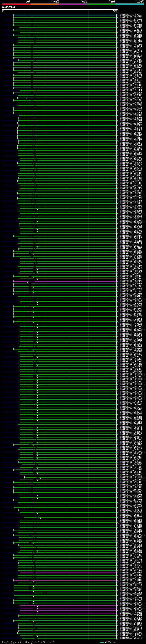Click the red 20% identity legend segment

point(16,4)
